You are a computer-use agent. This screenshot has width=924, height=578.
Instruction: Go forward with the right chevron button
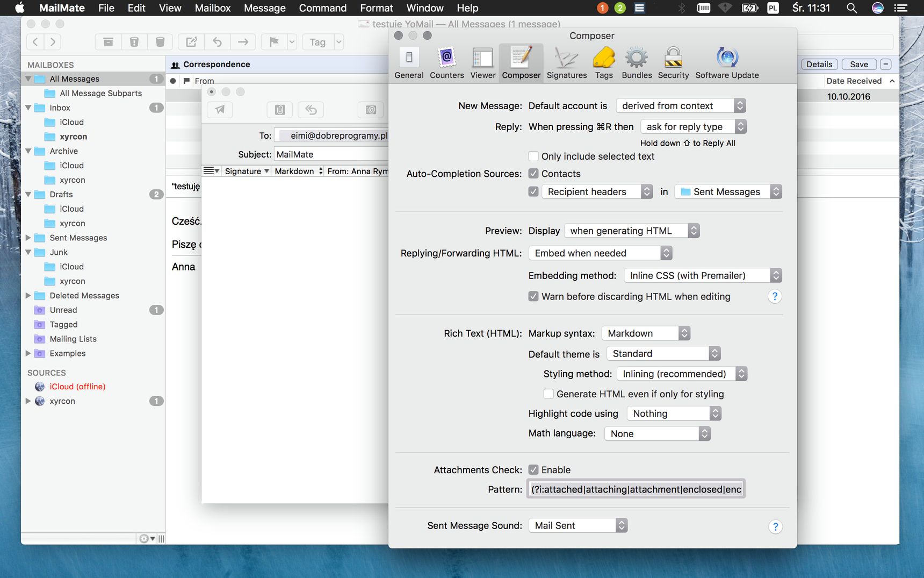(52, 42)
